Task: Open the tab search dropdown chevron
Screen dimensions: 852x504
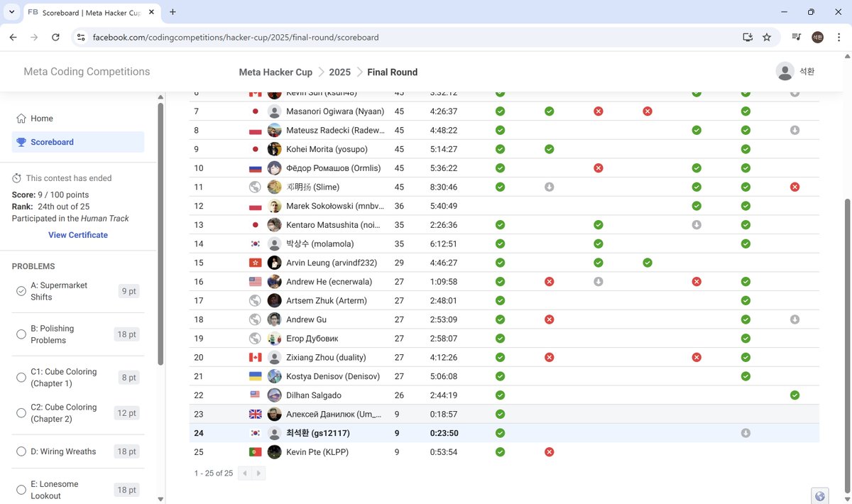Action: [11, 12]
